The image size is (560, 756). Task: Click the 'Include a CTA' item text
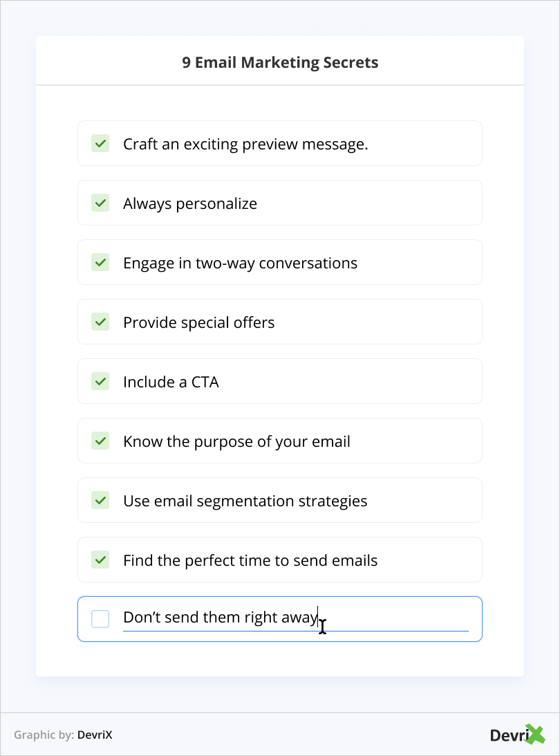(171, 382)
